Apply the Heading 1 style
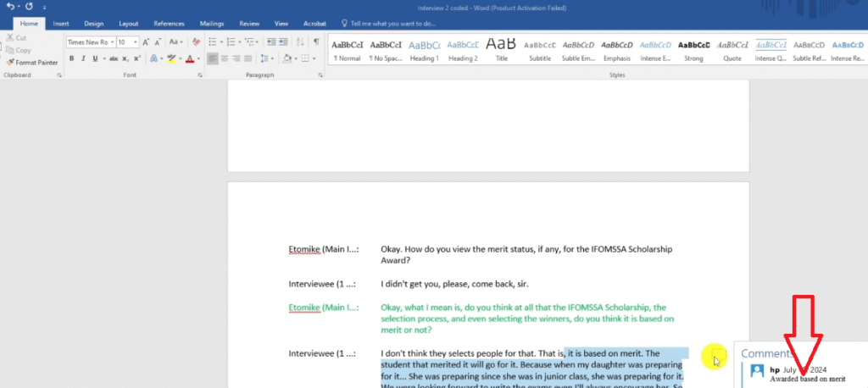This screenshot has width=868, height=388. [x=424, y=49]
